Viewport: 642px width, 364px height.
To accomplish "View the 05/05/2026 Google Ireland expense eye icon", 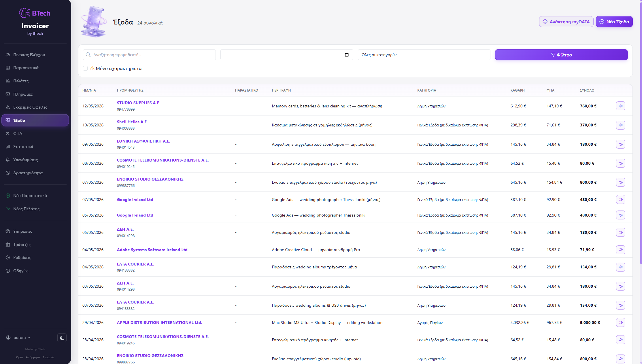I will point(621,215).
